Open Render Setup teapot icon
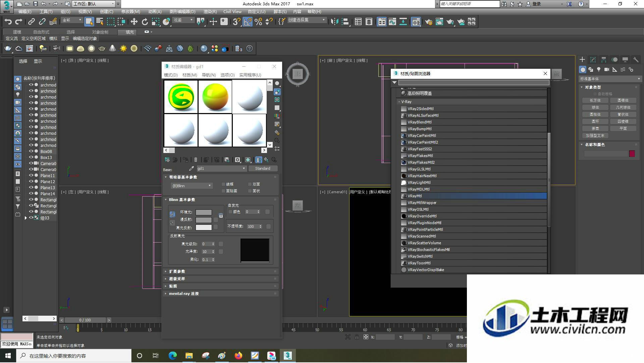Image resolution: width=644 pixels, height=363 pixels. pos(428,22)
